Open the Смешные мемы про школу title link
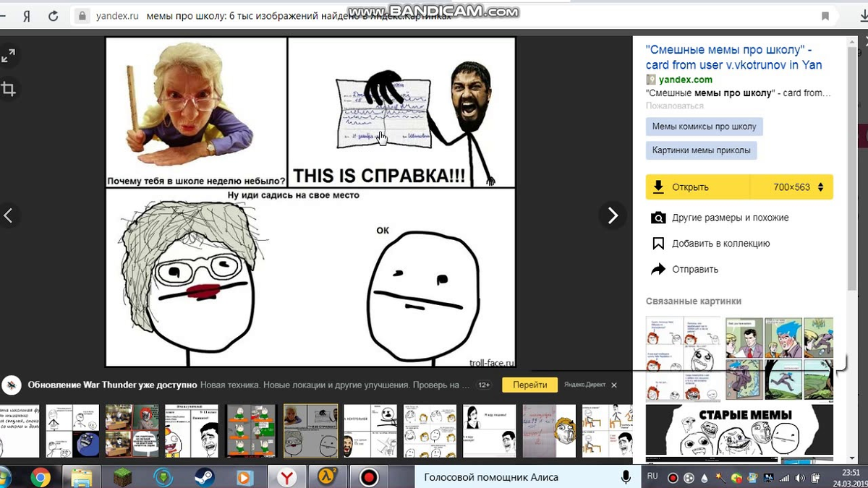 (x=733, y=57)
